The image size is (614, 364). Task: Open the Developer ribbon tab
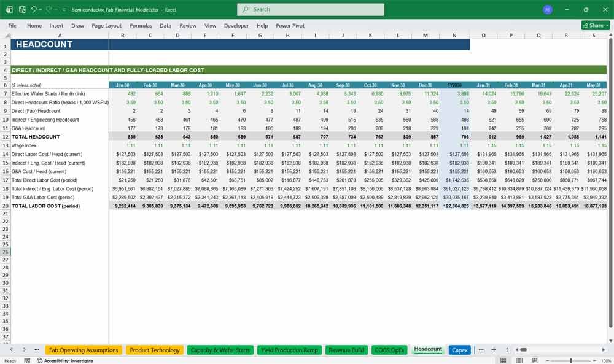(x=236, y=25)
